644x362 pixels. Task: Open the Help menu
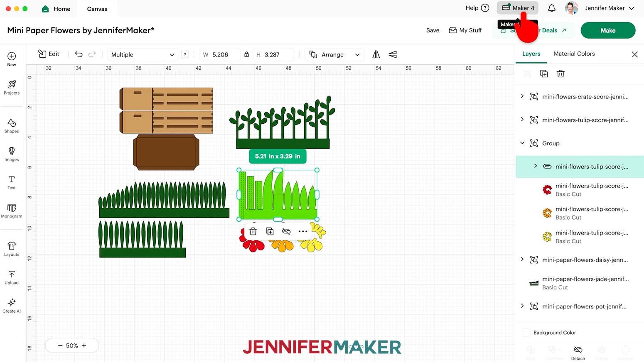(x=477, y=8)
